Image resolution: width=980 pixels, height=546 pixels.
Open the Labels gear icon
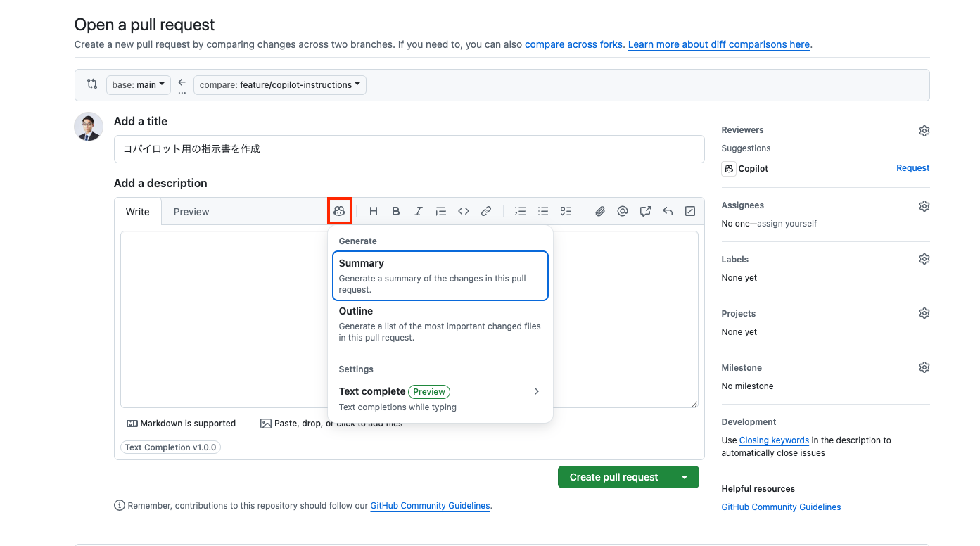click(924, 259)
